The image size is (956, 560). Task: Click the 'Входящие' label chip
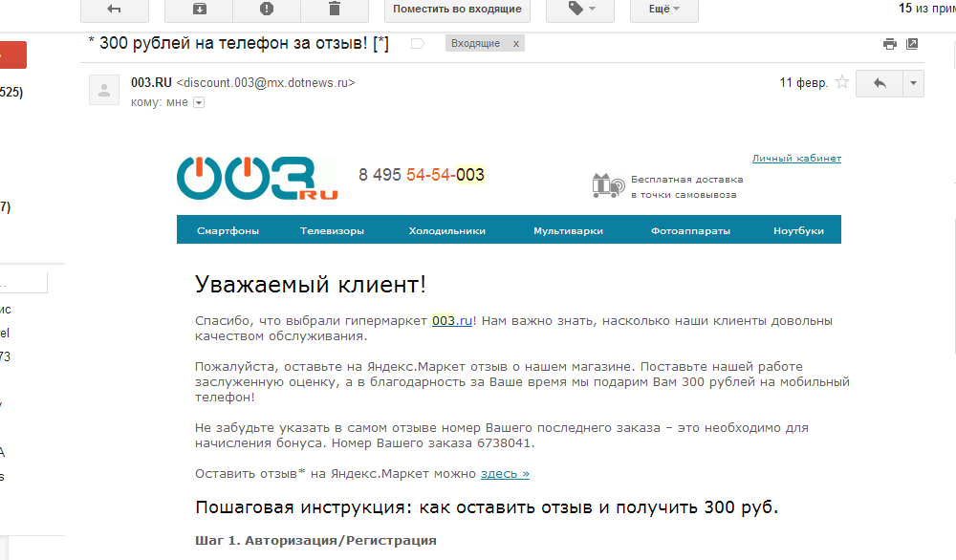coord(475,43)
